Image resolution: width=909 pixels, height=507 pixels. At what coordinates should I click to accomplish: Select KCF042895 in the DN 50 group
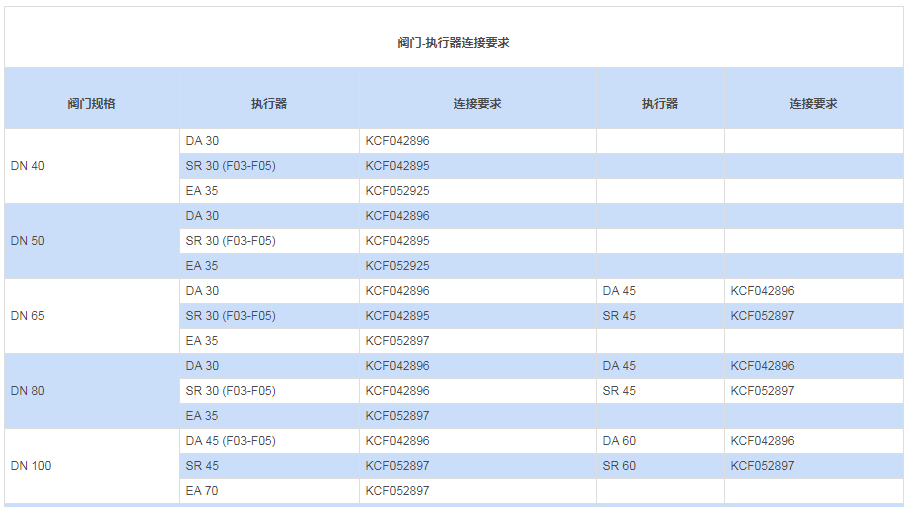397,241
